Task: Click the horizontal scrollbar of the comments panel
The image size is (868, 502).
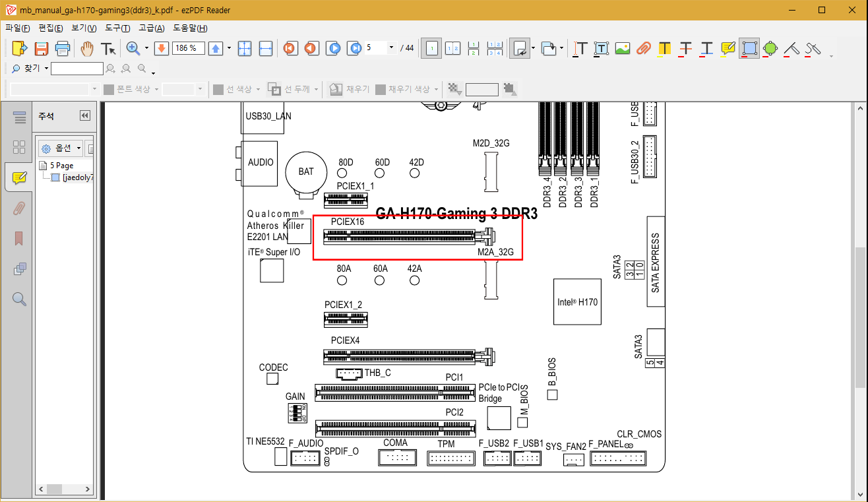Action: (x=65, y=489)
